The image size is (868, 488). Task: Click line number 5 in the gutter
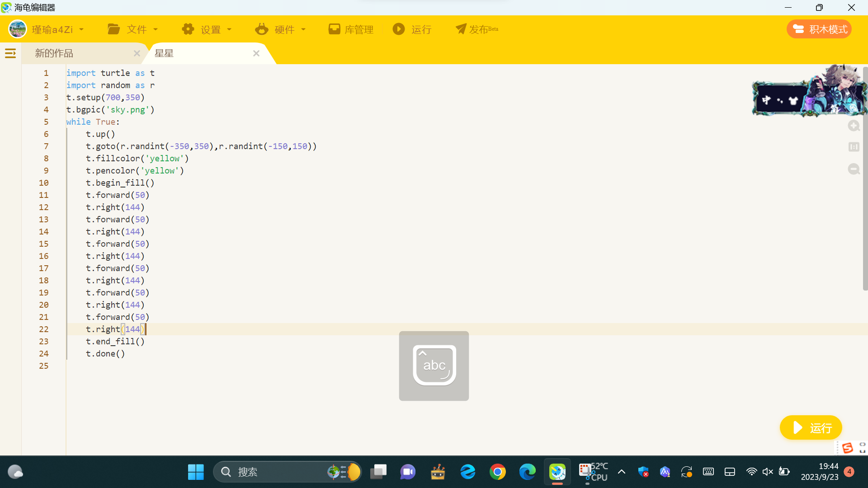click(46, 122)
